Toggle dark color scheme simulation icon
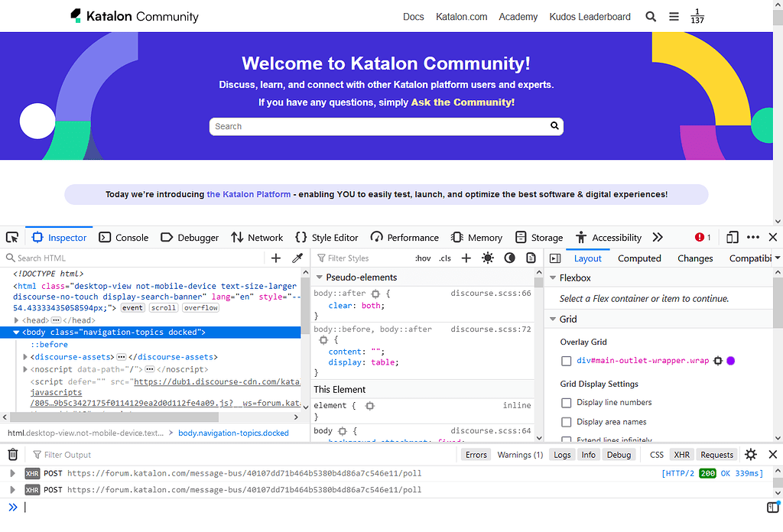Screen dimensions: 783x532 509,258
